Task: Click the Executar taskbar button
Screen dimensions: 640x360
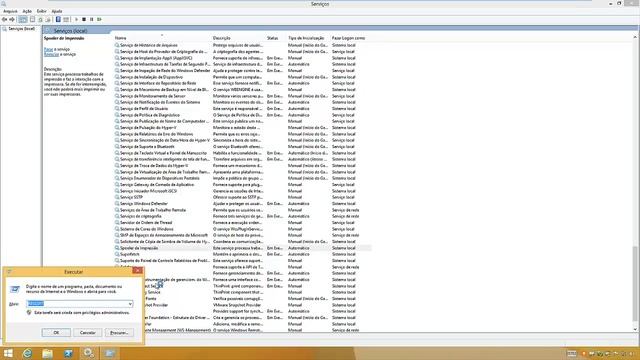Action: (x=109, y=353)
